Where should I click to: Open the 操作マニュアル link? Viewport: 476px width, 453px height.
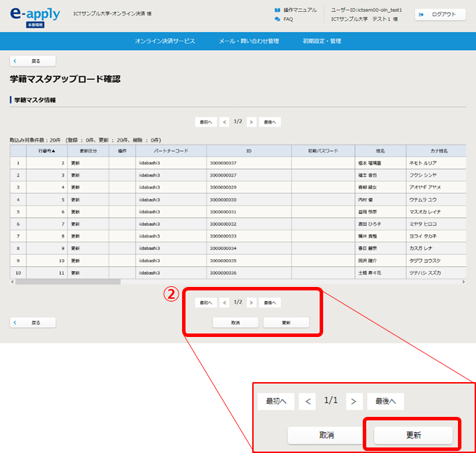(300, 10)
